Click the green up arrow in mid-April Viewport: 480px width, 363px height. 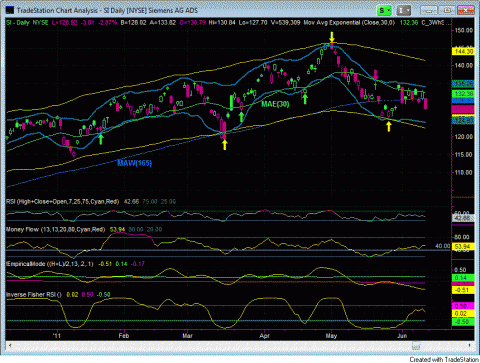[x=304, y=99]
